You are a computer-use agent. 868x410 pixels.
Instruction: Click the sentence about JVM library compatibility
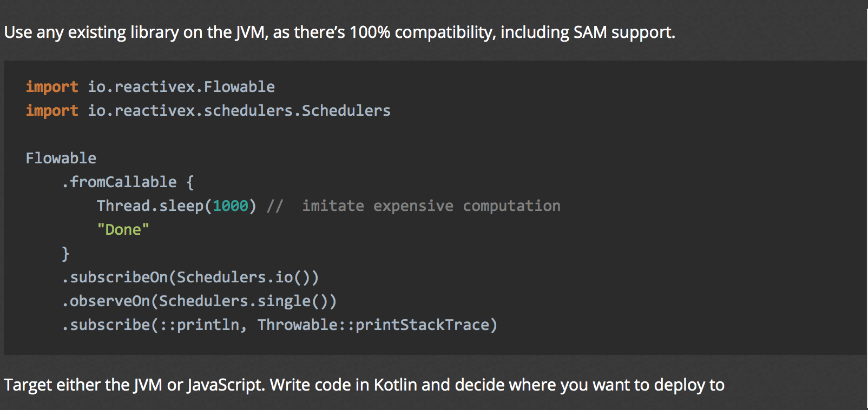339,32
